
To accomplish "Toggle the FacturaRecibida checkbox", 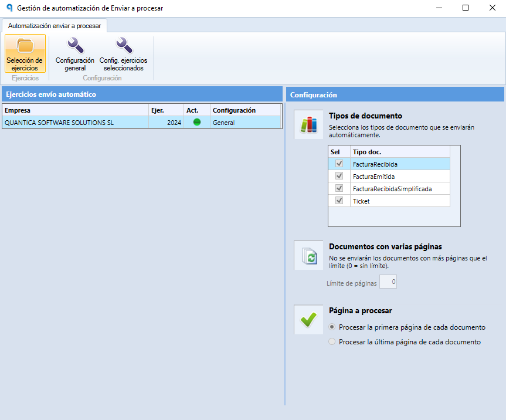I will (339, 164).
